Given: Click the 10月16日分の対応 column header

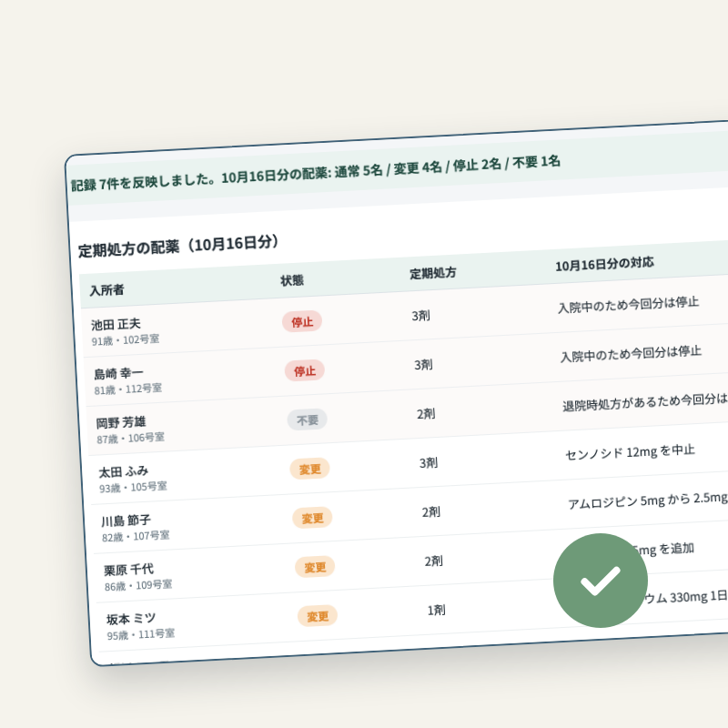Looking at the screenshot, I should coord(604,264).
